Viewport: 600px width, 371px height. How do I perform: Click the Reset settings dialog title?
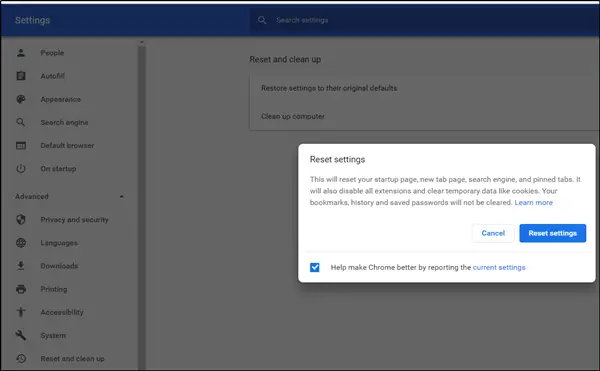337,159
